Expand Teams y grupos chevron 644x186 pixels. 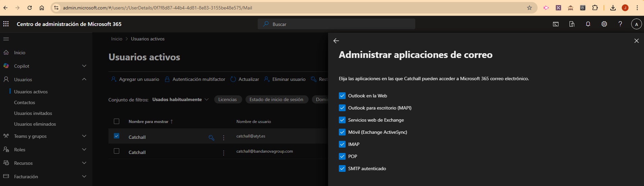pos(84,136)
